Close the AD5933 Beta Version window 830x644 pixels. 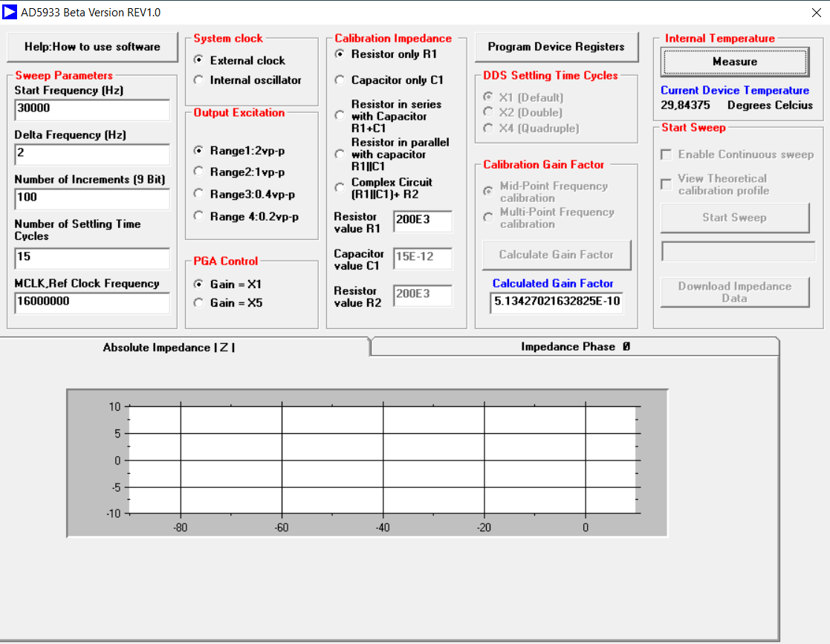(816, 13)
